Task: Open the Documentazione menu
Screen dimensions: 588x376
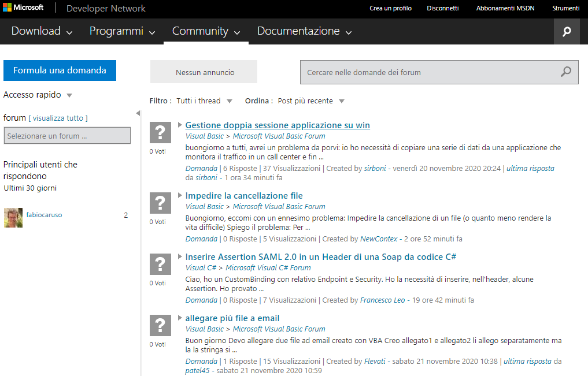Action: click(305, 31)
